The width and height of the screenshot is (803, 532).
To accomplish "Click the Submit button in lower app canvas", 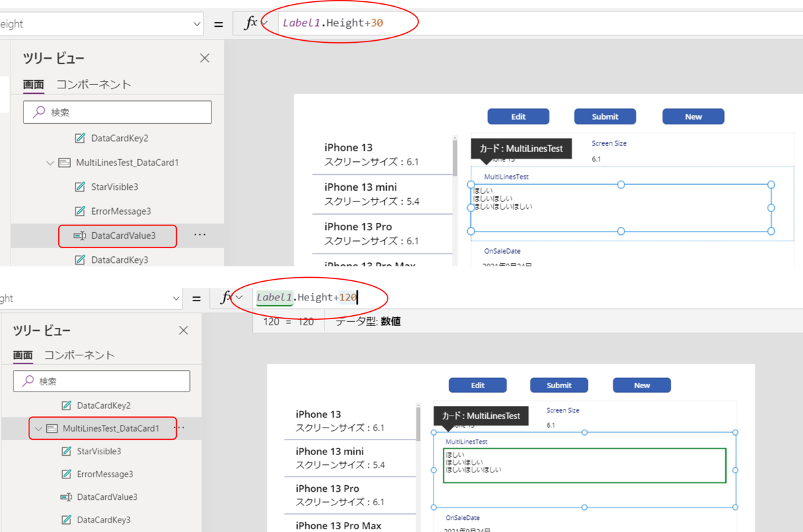I will click(559, 385).
